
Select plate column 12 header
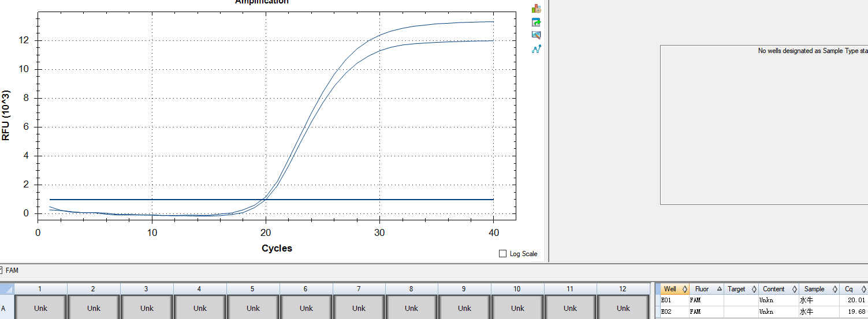point(623,289)
